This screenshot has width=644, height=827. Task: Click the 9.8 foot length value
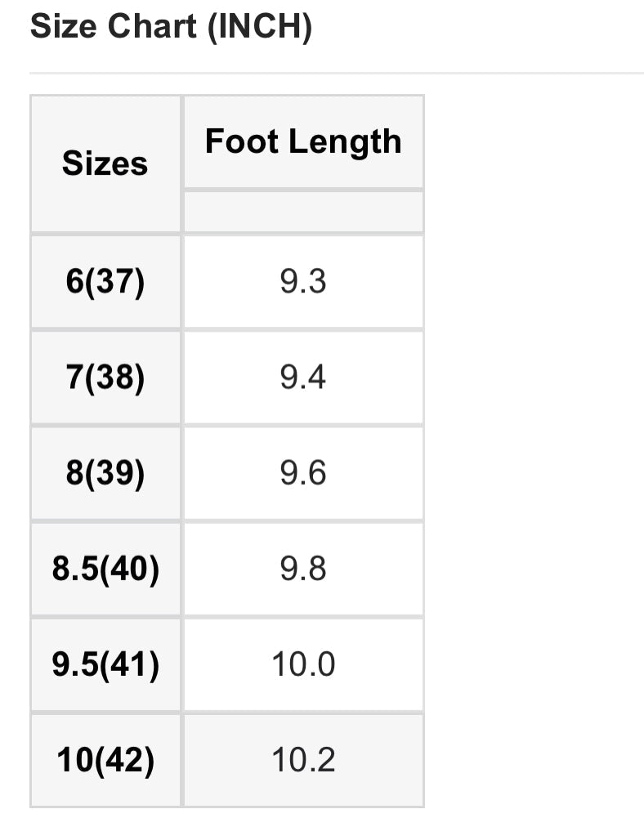[303, 569]
